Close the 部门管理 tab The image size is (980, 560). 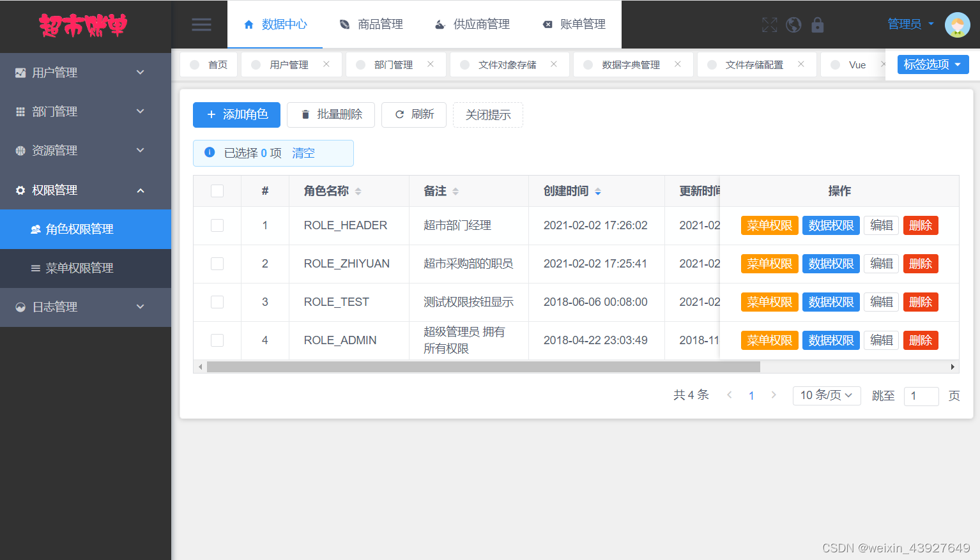[x=431, y=64]
